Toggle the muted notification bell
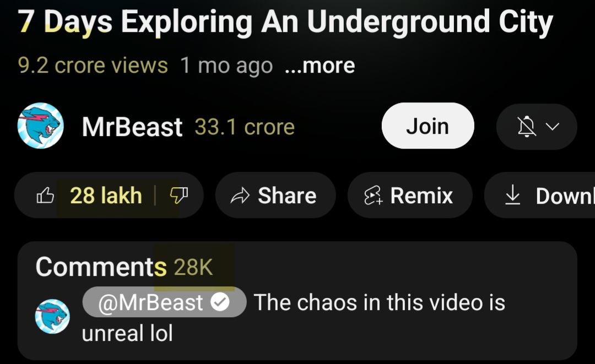Screen dimensions: 595x364 (527, 126)
